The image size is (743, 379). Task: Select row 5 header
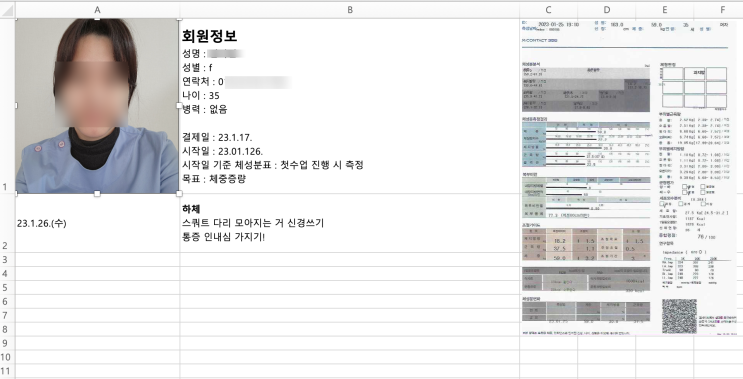7,288
